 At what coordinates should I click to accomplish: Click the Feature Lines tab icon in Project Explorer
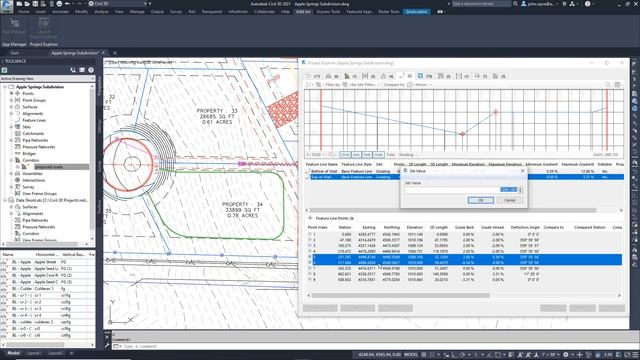(402, 76)
